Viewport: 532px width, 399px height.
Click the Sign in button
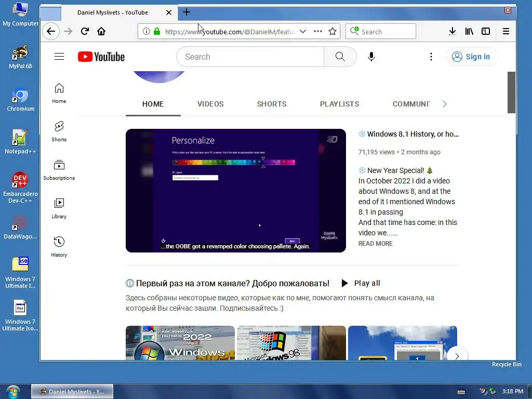(x=472, y=57)
